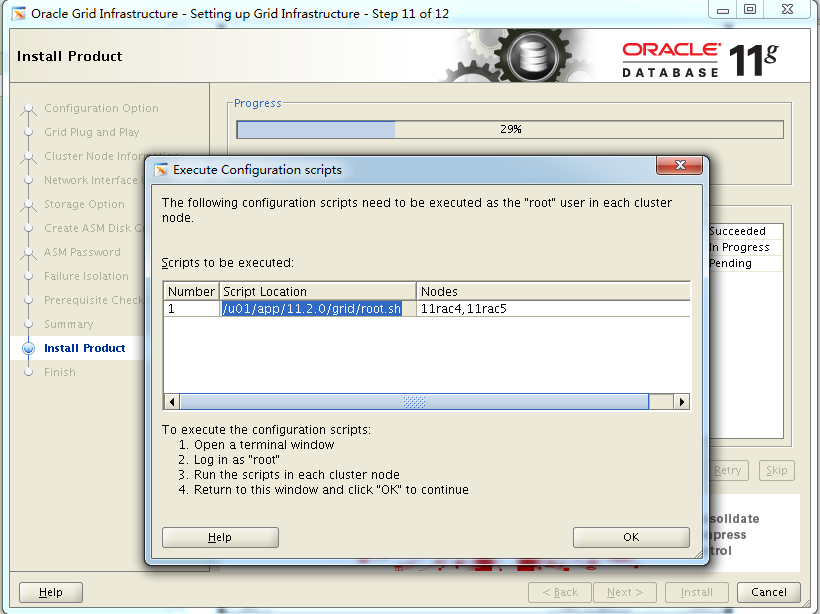Select Failure Isolation step

point(86,277)
